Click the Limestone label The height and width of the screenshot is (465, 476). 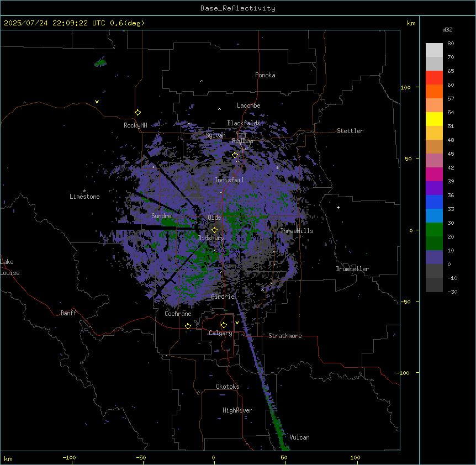(x=84, y=197)
